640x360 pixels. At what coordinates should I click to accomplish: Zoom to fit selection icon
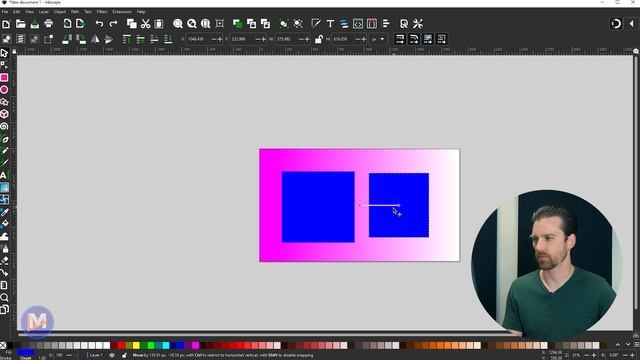coord(178,24)
